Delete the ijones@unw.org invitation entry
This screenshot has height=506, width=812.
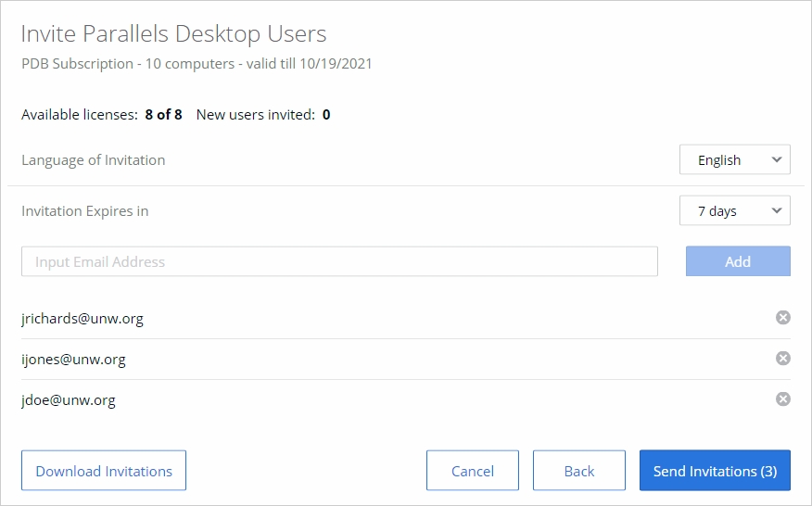click(x=782, y=359)
